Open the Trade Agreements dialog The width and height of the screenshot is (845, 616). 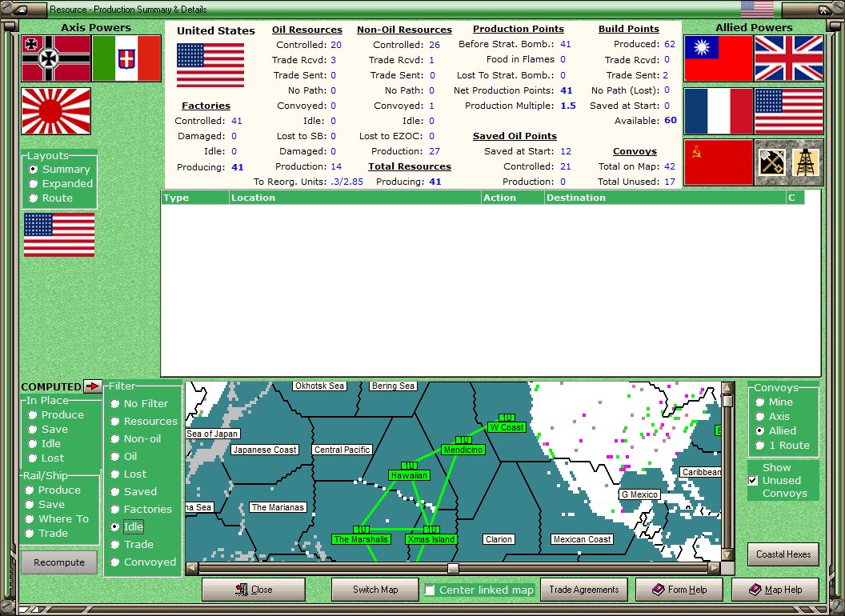click(x=583, y=590)
